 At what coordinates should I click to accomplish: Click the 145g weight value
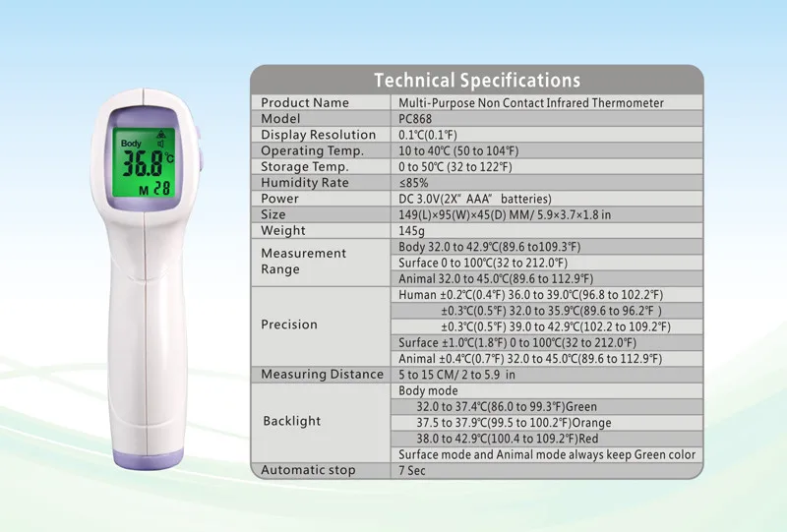coord(411,231)
